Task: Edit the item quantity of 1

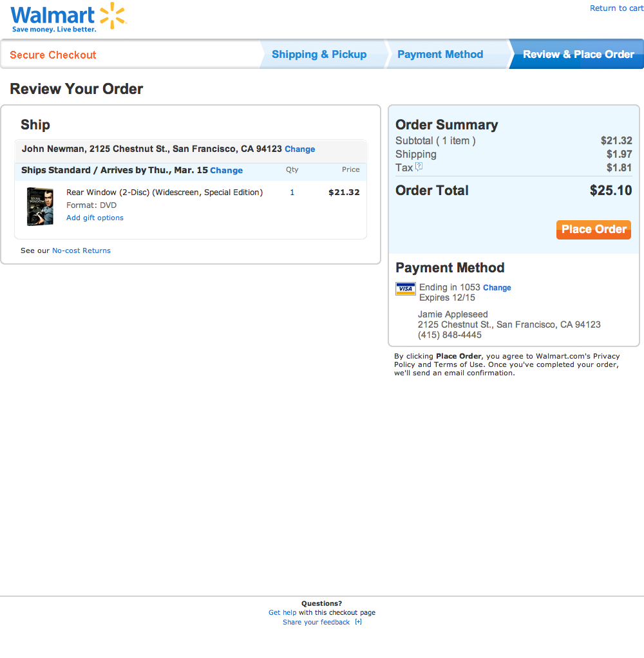Action: [x=292, y=192]
